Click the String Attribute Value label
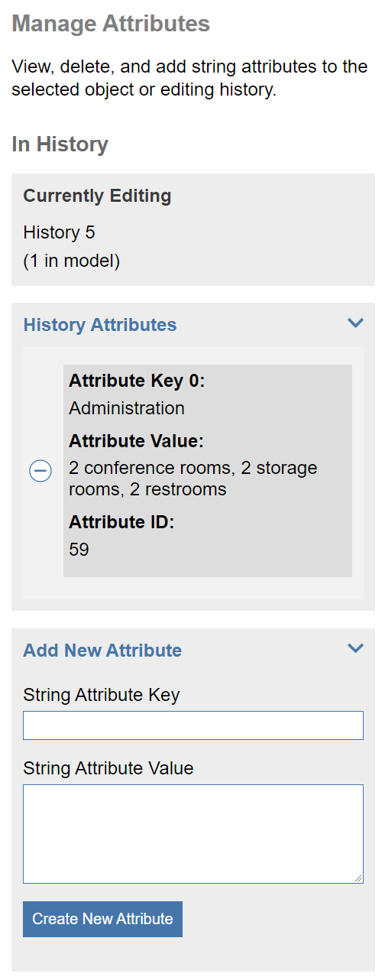The image size is (385, 980). [108, 768]
